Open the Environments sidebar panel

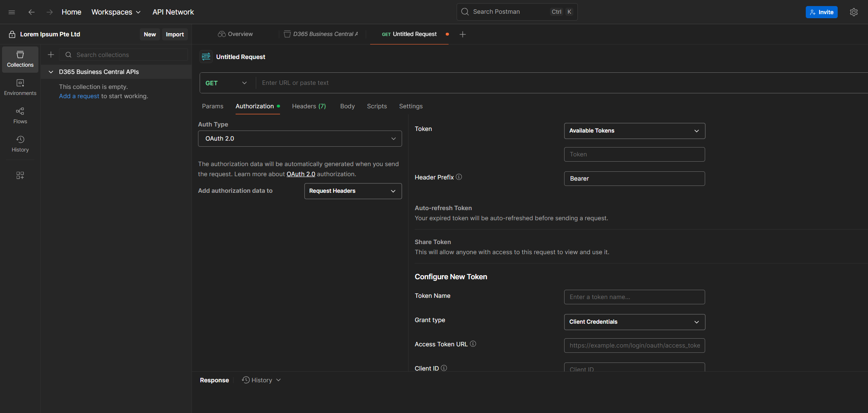(x=20, y=87)
